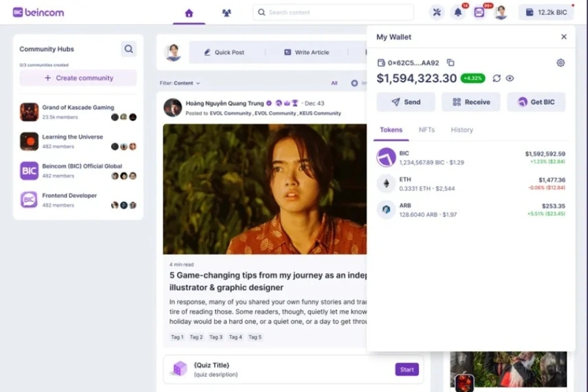Go to the Home feed icon
The height and width of the screenshot is (392, 588).
click(189, 13)
